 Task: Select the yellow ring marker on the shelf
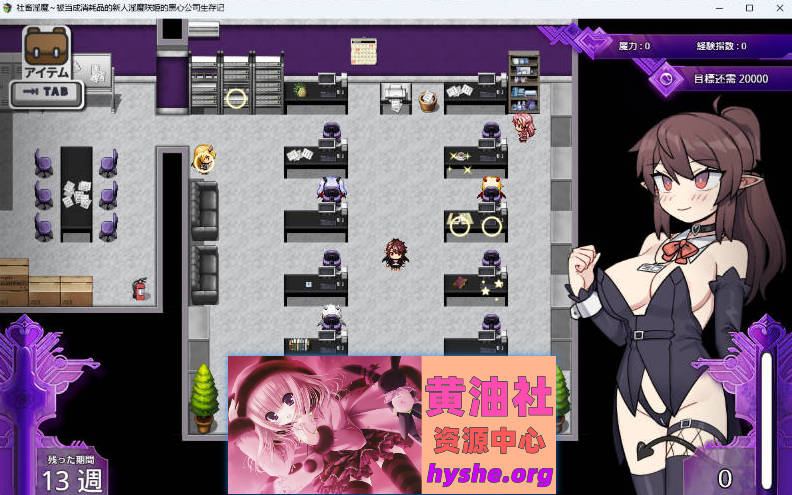click(x=236, y=98)
